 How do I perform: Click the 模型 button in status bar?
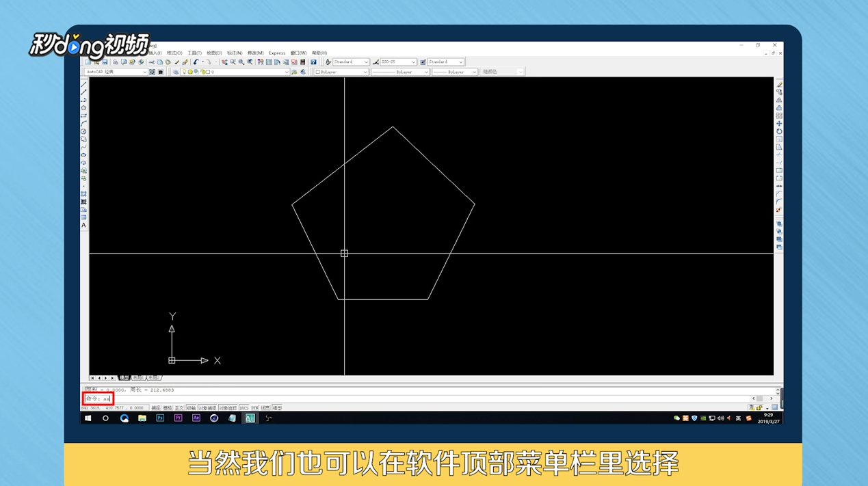click(x=277, y=408)
